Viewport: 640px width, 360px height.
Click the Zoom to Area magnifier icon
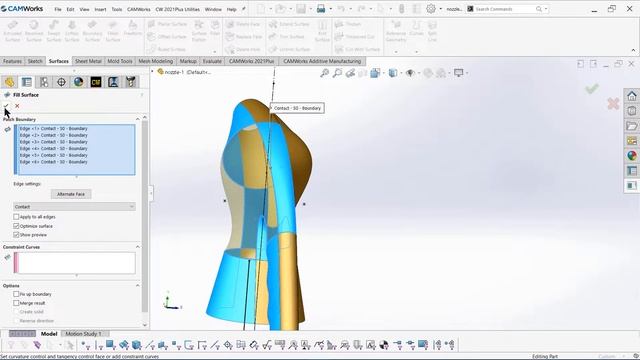[338, 73]
